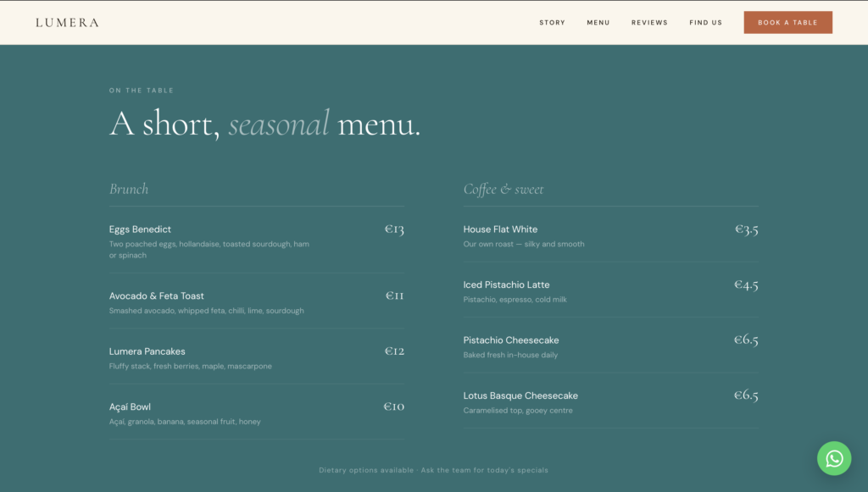This screenshot has width=868, height=492.
Task: Click the €13 price for Eggs Benedict
Action: pyautogui.click(x=394, y=229)
